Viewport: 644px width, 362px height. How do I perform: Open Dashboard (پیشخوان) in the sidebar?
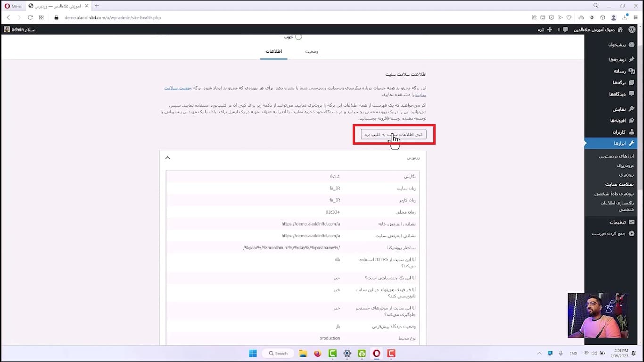(621, 45)
